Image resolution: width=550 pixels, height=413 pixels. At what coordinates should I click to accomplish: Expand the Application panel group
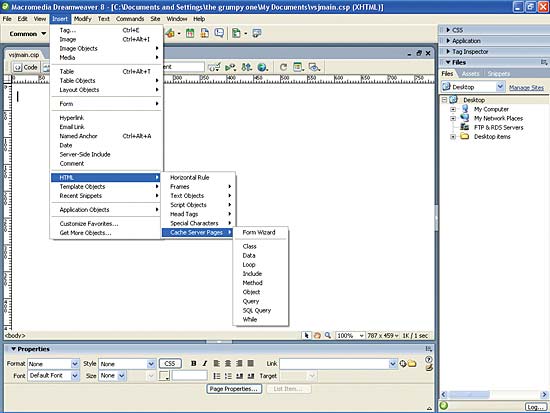(x=448, y=41)
